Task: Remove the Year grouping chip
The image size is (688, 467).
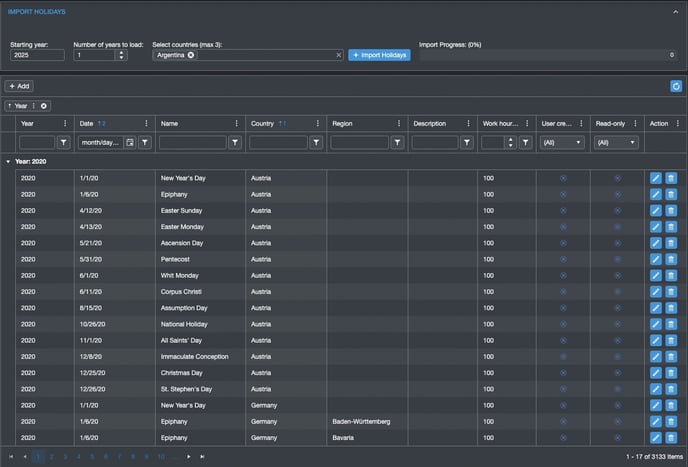Action: tap(44, 106)
